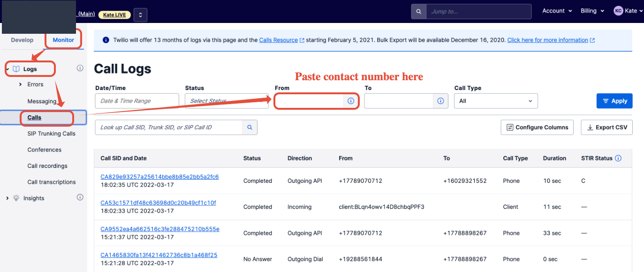
Task: Click the search magnifier in Jump to bar
Action: click(x=418, y=11)
